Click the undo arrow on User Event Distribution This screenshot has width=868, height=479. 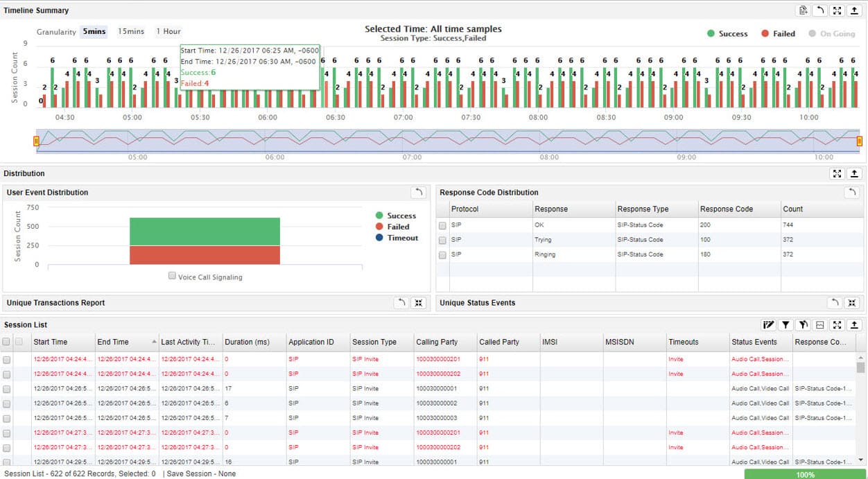418,192
